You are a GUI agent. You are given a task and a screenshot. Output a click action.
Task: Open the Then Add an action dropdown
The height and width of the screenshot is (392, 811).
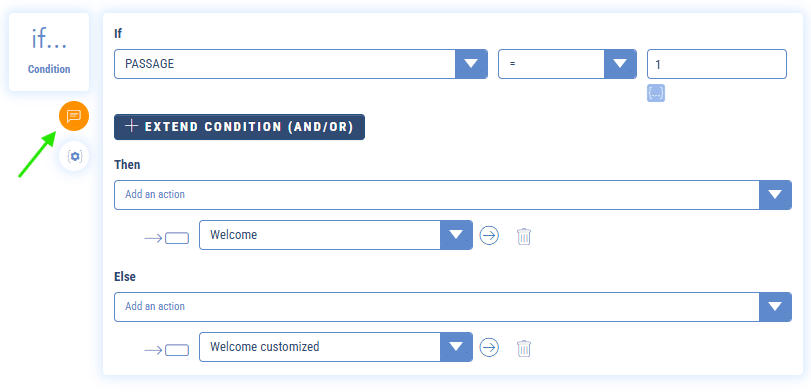pyautogui.click(x=453, y=195)
